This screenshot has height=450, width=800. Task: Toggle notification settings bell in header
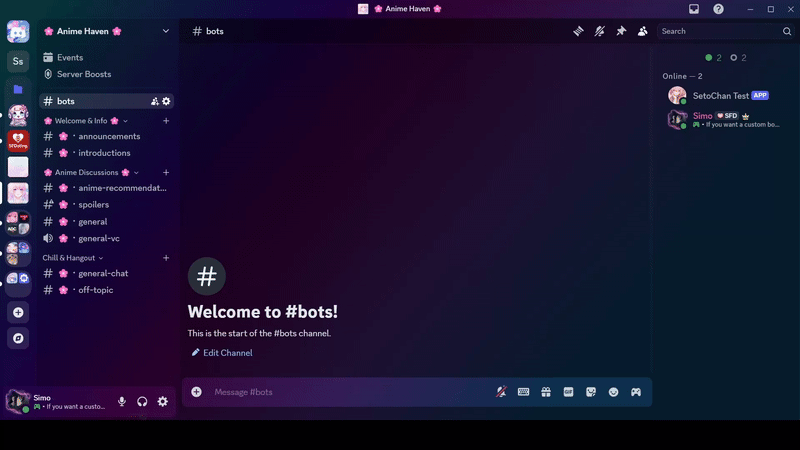pyautogui.click(x=599, y=31)
